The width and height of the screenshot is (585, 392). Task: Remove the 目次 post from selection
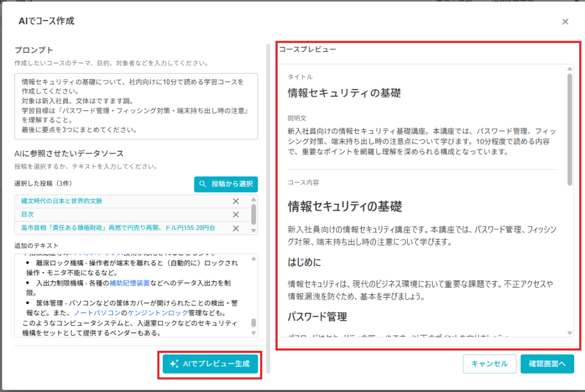235,215
